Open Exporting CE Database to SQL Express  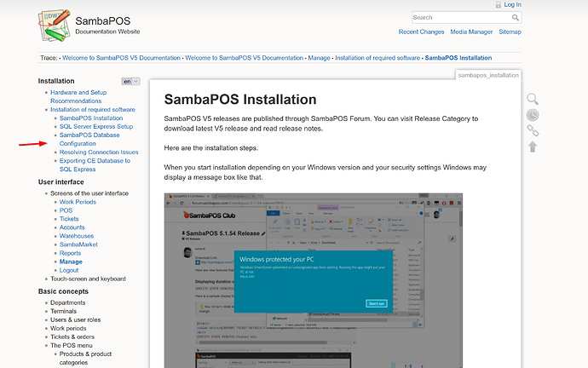95,165
